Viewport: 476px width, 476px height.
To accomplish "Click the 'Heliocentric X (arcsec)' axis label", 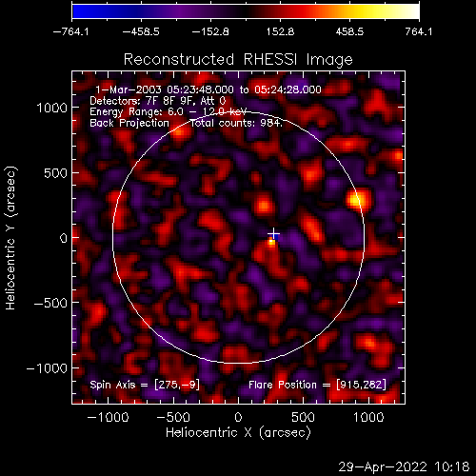I will [238, 432].
